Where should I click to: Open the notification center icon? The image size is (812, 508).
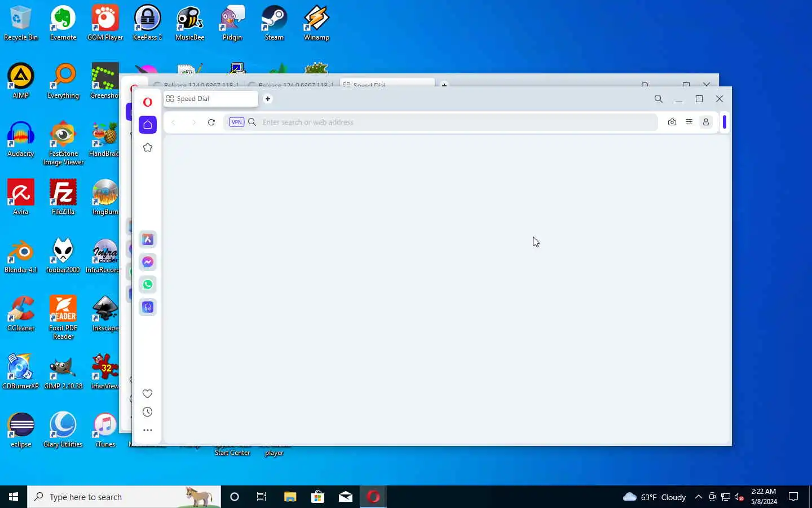[793, 497]
